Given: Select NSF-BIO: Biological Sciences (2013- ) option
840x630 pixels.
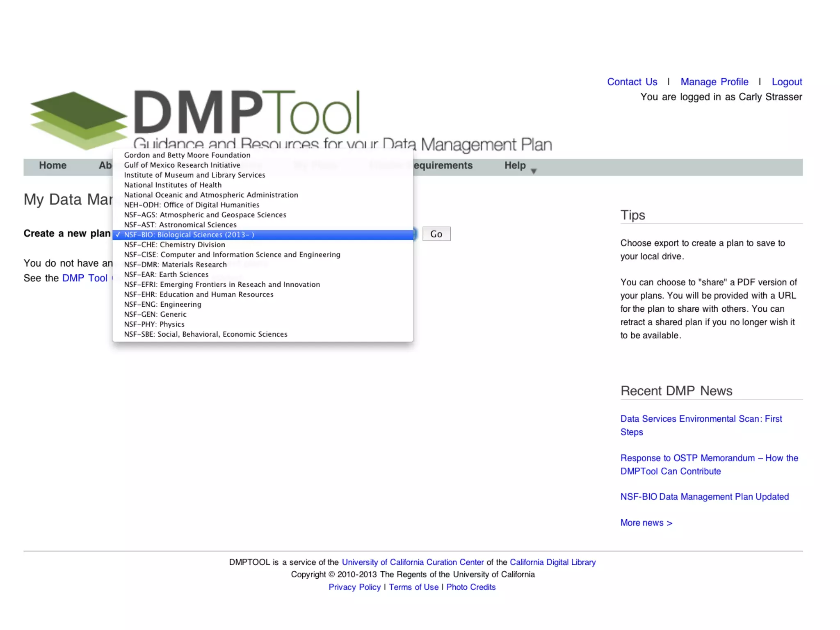Looking at the screenshot, I should (x=189, y=235).
